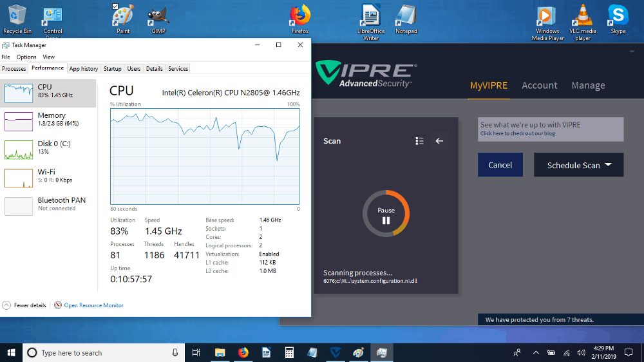This screenshot has height=362, width=644.
Task: Select the VLC media player desktop shortcut
Action: (582, 23)
